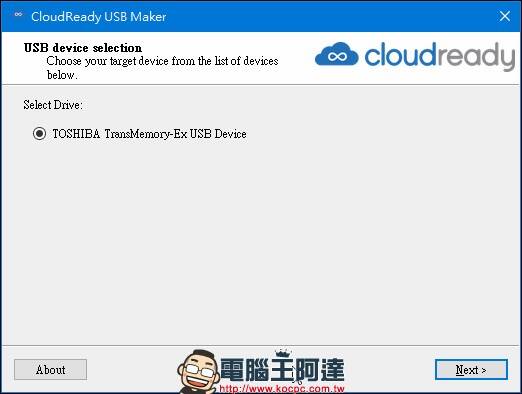The height and width of the screenshot is (394, 522).
Task: Click the USB device selection heading
Action: coord(83,48)
